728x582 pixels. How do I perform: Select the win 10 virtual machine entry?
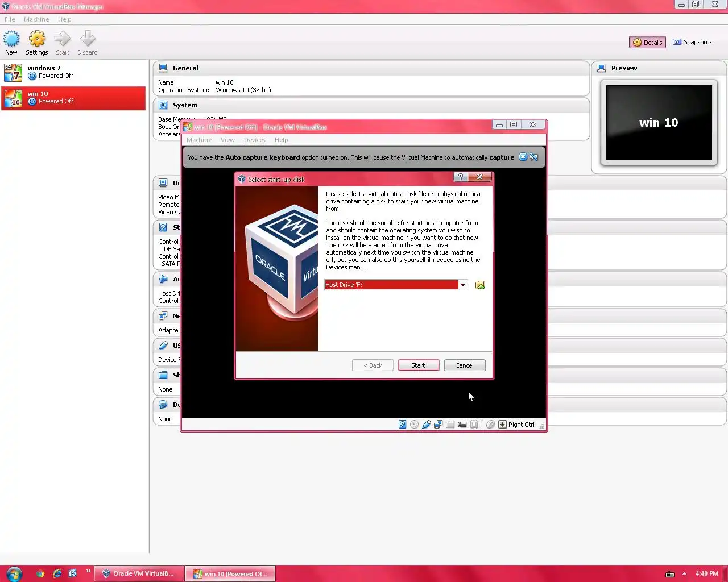coord(73,98)
